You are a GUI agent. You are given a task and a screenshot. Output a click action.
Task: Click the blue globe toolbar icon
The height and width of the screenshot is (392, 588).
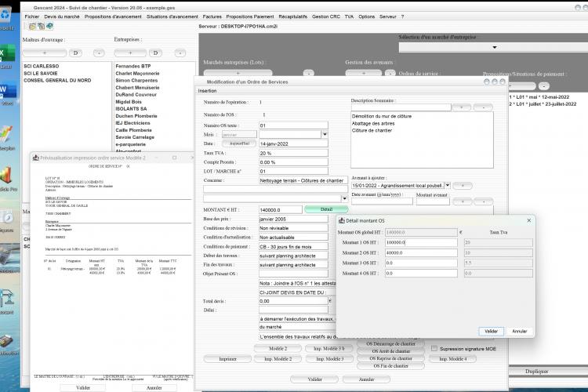point(49,26)
